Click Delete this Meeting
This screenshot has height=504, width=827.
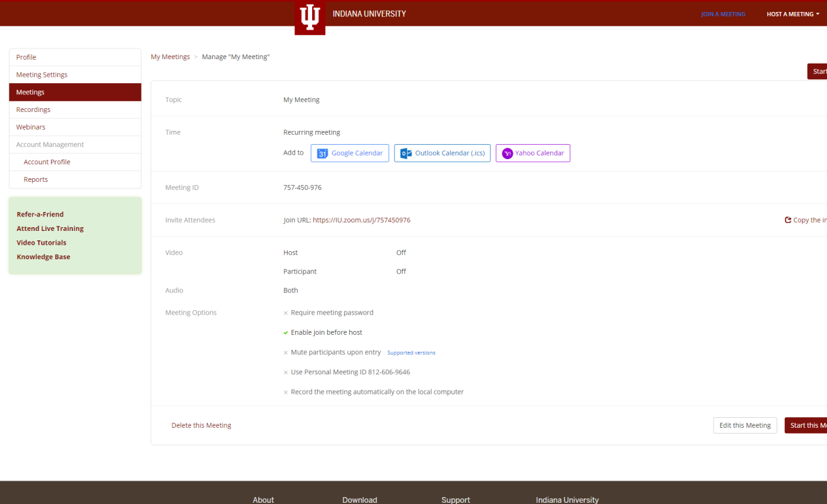201,425
